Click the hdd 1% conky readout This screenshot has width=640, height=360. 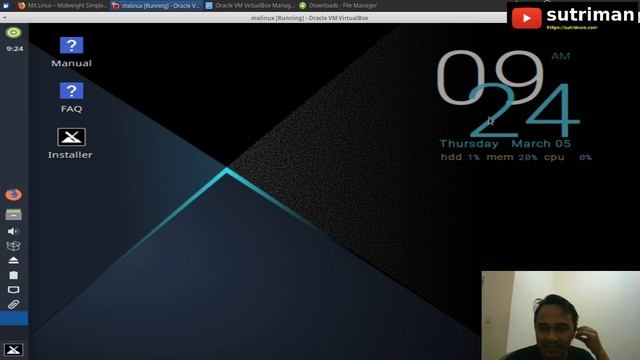coord(460,157)
